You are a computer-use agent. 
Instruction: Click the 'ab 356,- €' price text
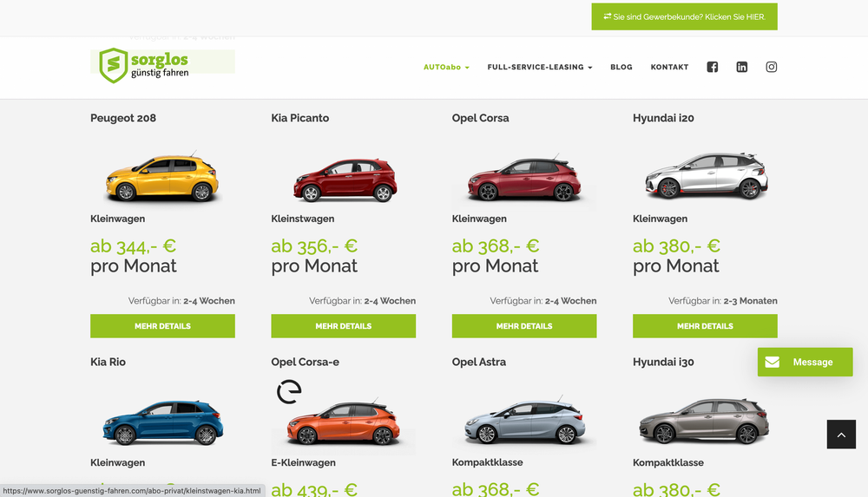[314, 245]
